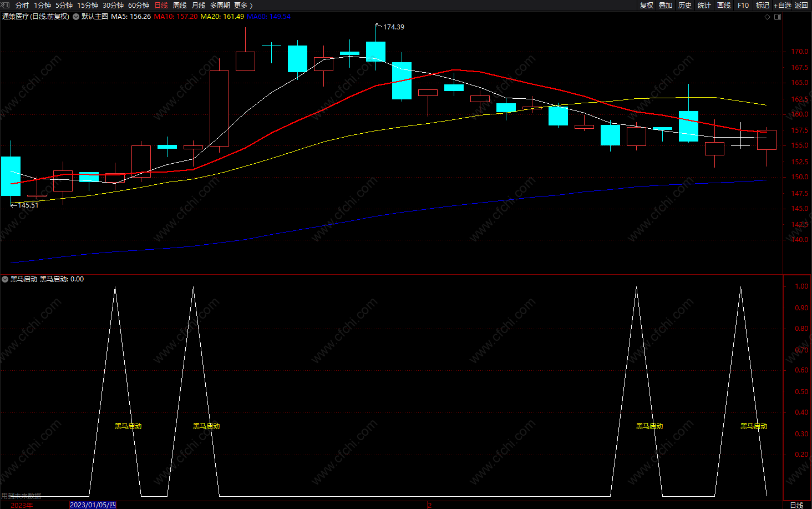This screenshot has width=812, height=509.
Task: Open the 历史 history button
Action: click(x=685, y=5)
